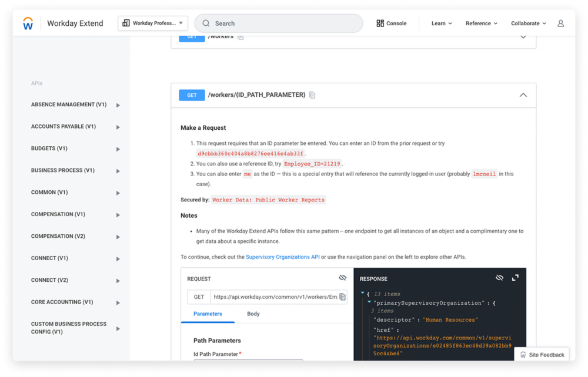Open the Console grid icon

pos(380,23)
